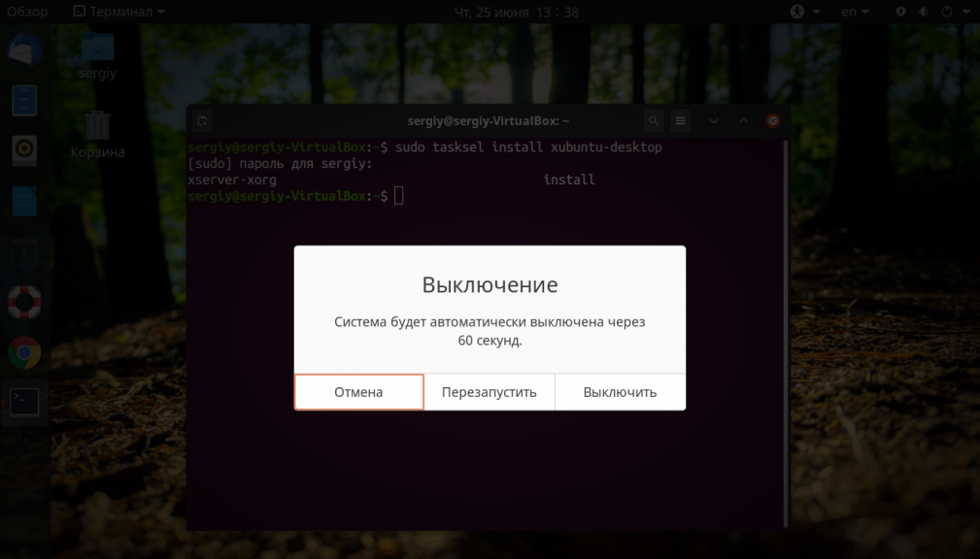Click the terminal search magnifier icon
980x559 pixels.
coord(653,120)
